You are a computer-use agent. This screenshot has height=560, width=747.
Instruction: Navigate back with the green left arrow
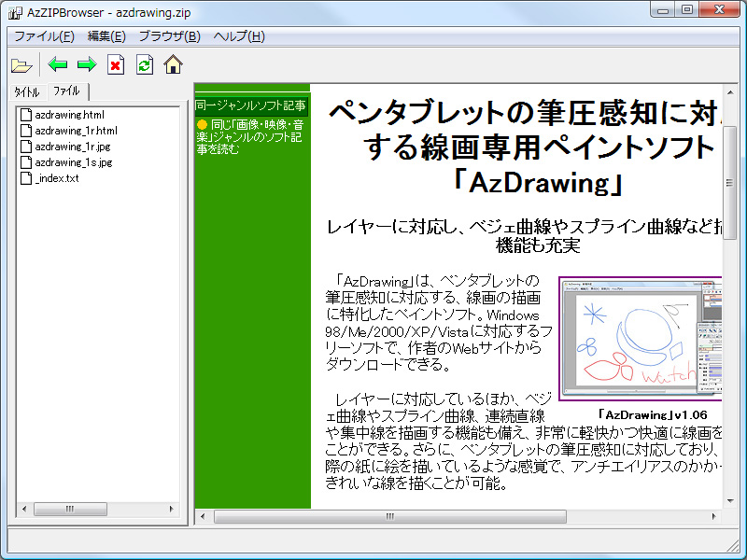tap(56, 64)
